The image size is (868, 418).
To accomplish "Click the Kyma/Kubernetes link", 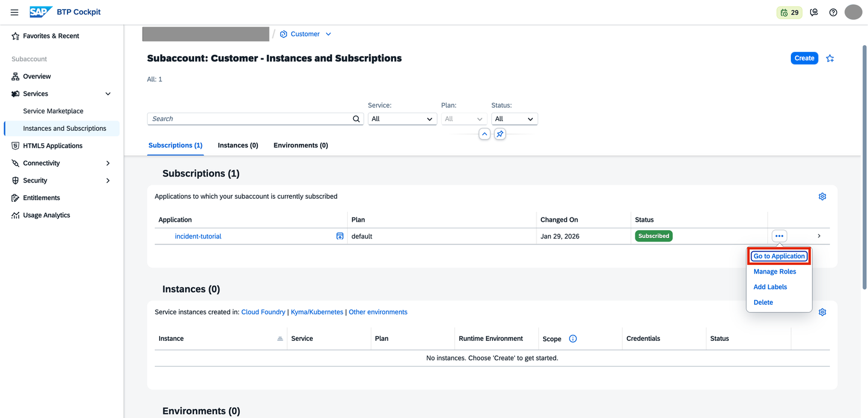I will [x=317, y=312].
